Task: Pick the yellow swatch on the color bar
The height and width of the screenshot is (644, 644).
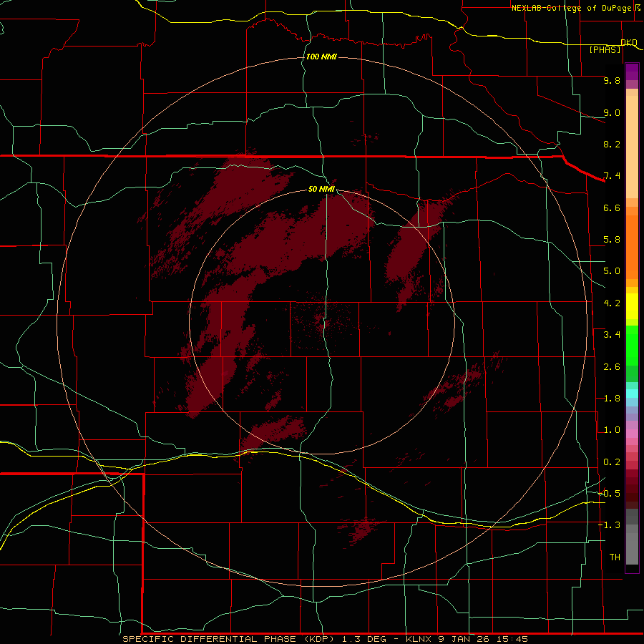Action: point(632,306)
